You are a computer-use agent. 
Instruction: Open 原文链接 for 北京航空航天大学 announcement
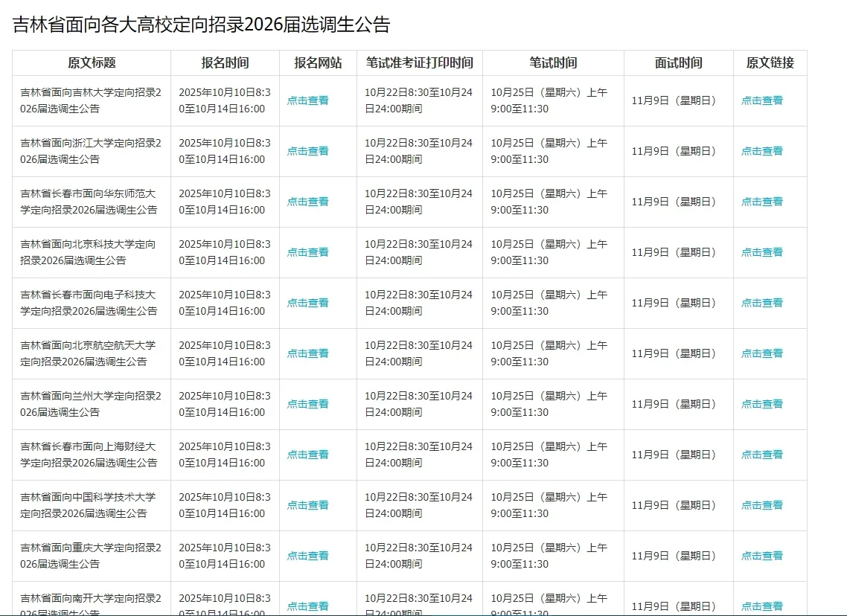(x=761, y=353)
